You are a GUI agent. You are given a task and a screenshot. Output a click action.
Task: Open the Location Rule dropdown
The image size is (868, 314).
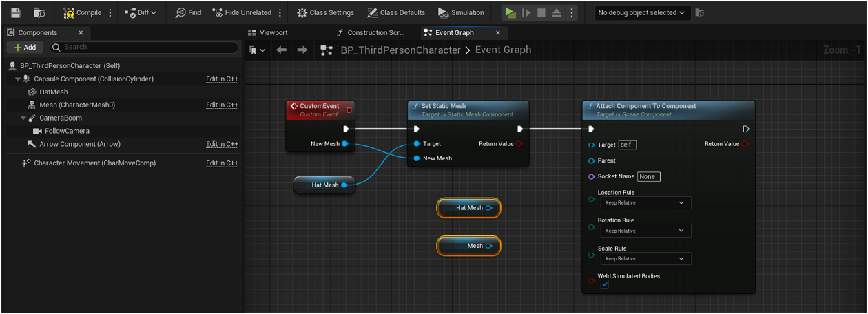[645, 203]
